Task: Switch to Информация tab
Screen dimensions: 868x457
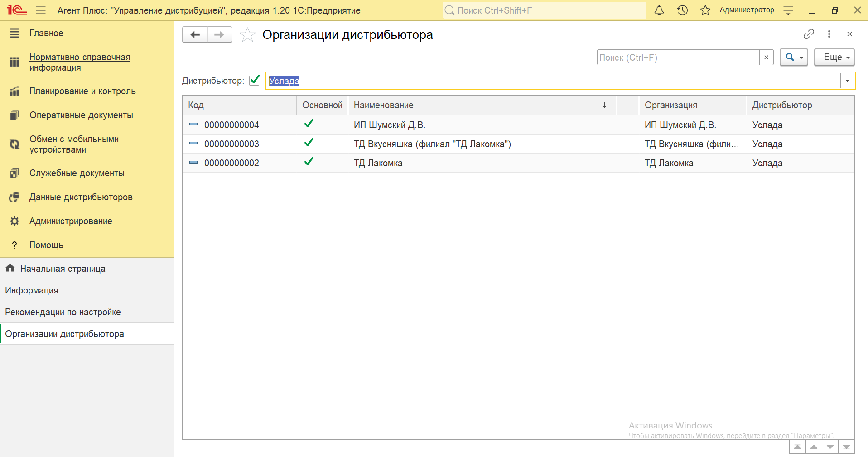Action: point(87,290)
